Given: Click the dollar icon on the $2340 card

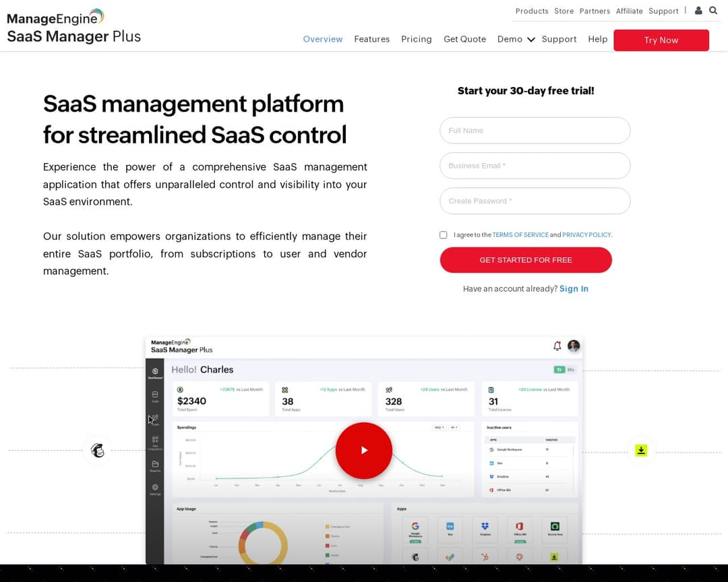Looking at the screenshot, I should tap(180, 390).
